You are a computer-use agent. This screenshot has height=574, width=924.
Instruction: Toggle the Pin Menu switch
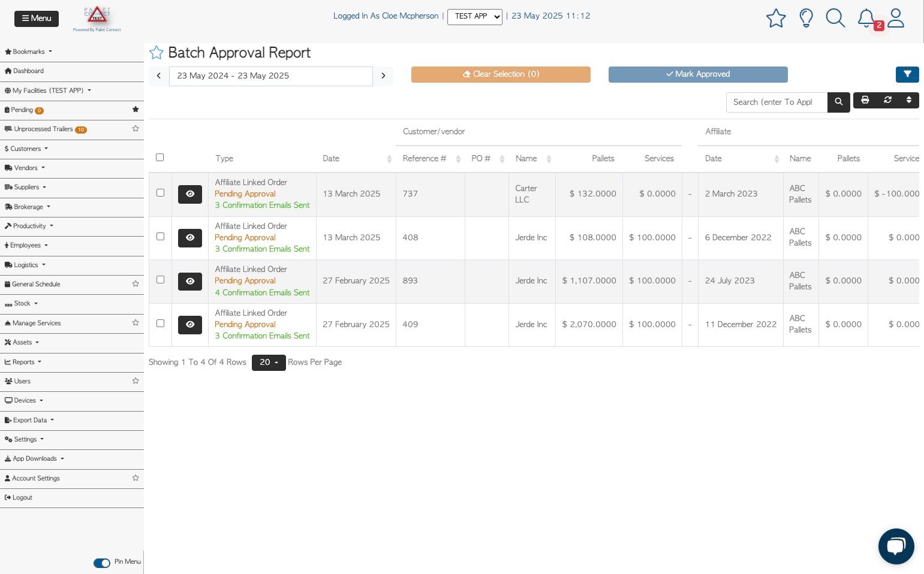[x=102, y=563]
